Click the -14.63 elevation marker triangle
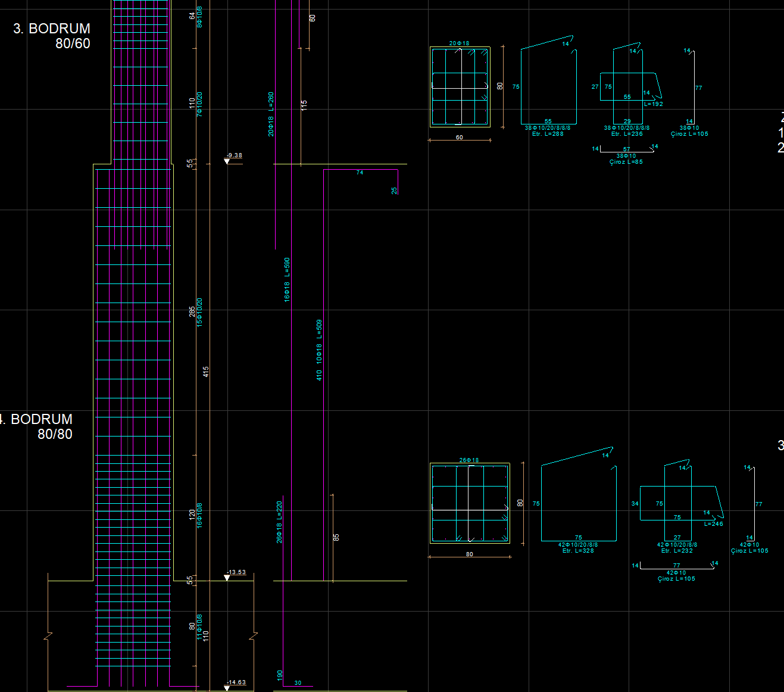This screenshot has width=784, height=692. click(227, 688)
